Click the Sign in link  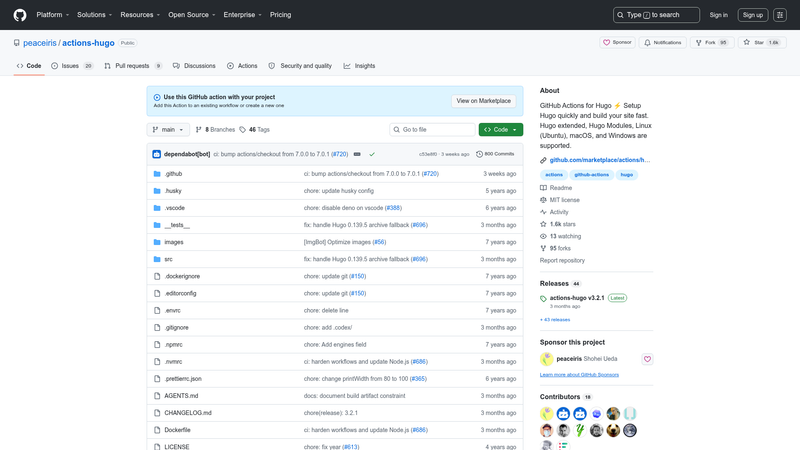tap(718, 15)
